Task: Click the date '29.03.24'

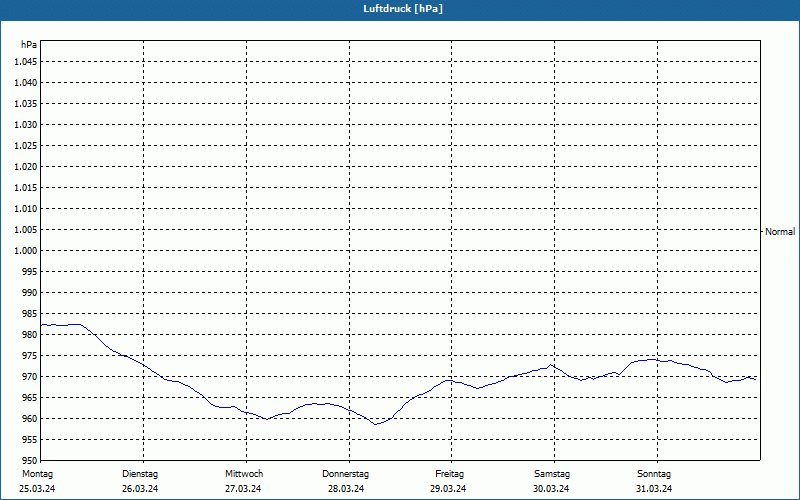Action: [x=448, y=489]
